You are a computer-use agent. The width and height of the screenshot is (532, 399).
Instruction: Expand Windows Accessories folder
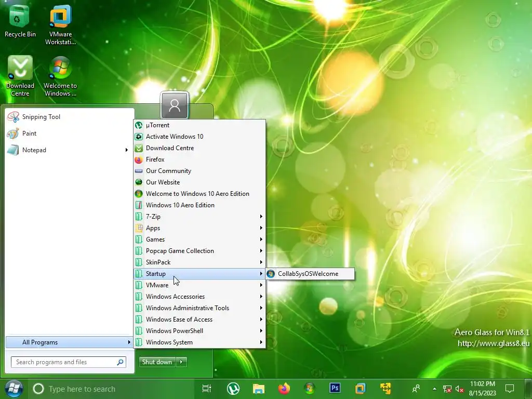[199, 297]
